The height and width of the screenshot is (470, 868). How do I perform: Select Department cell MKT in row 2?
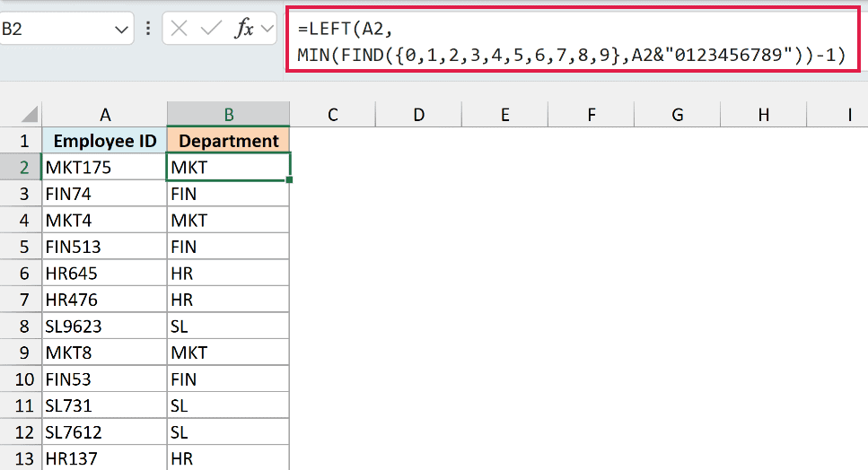(229, 167)
